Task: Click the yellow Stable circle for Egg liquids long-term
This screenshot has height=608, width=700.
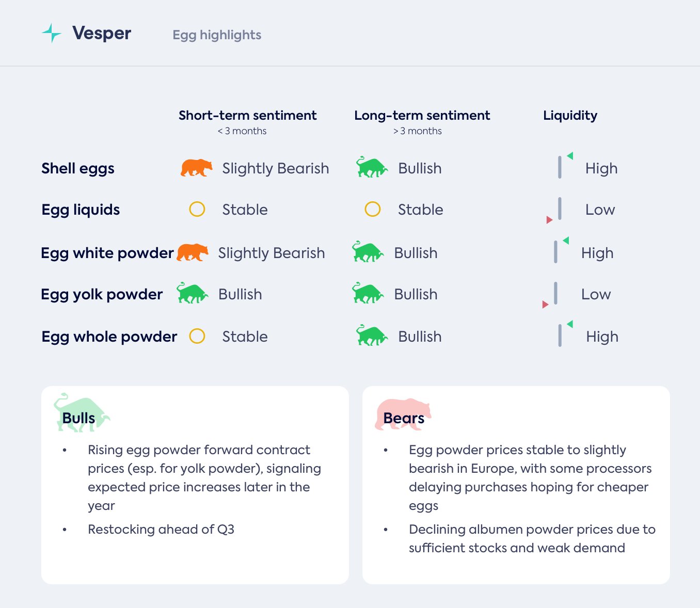Action: [x=373, y=209]
